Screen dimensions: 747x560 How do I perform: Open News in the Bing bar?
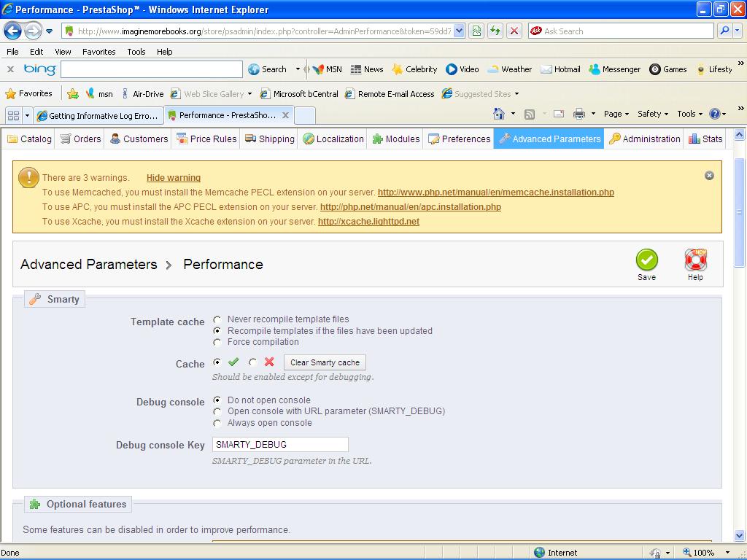pos(367,69)
